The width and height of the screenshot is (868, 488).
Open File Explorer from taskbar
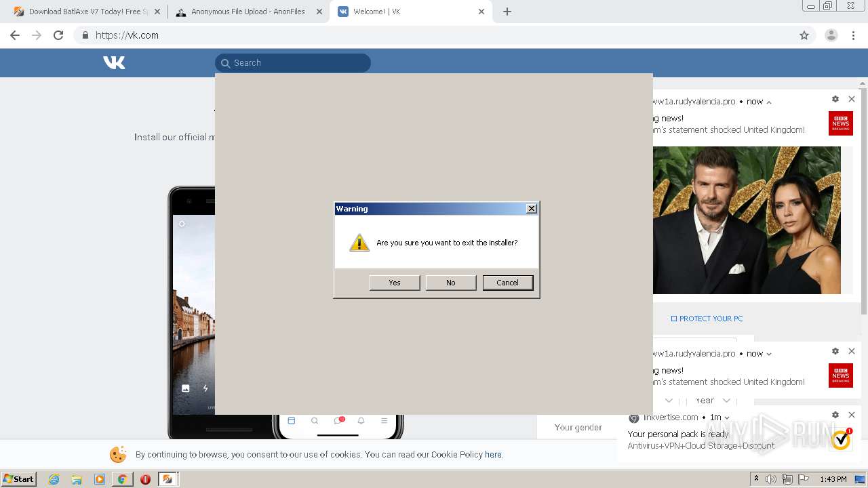[77, 479]
